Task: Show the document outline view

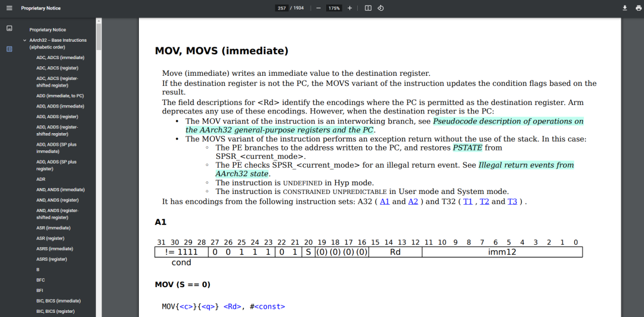Action: pos(10,49)
